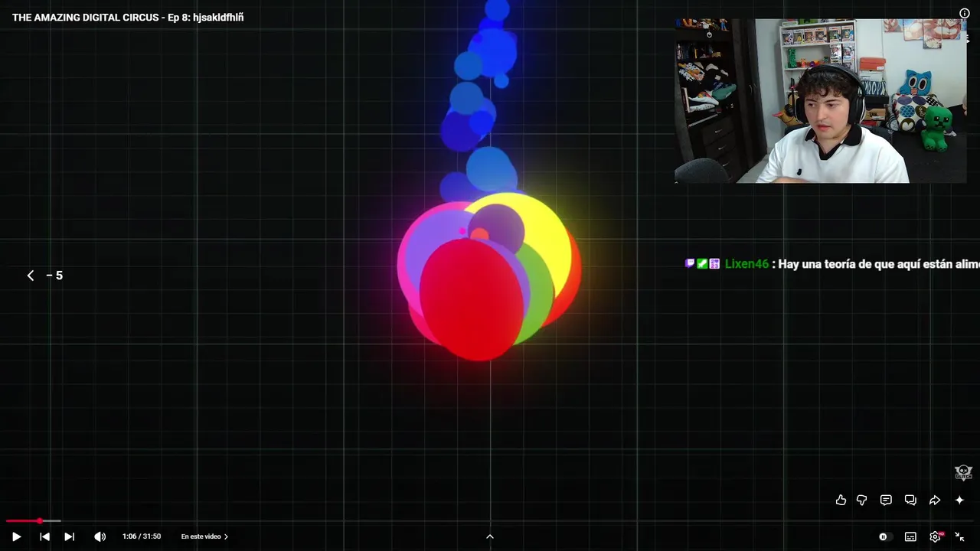Open the sparkle Ask AI icon

click(959, 500)
